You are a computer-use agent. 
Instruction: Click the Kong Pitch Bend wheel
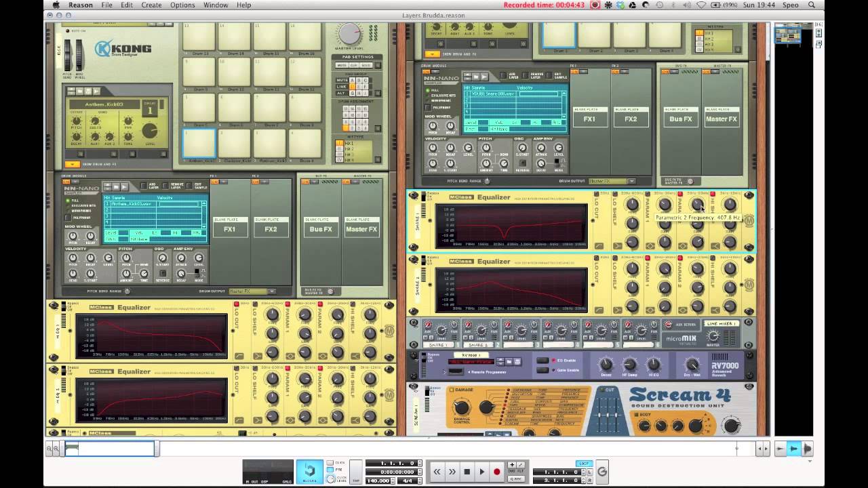[x=67, y=55]
